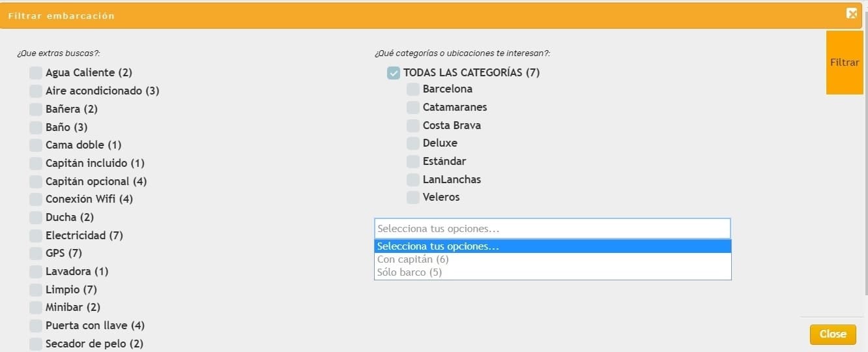Select the GPS extra checkbox
Viewport: 868px width, 352px height.
tap(36, 254)
